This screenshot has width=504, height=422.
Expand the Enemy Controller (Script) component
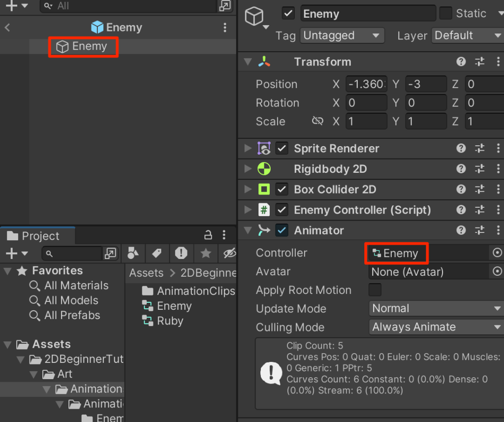click(248, 210)
